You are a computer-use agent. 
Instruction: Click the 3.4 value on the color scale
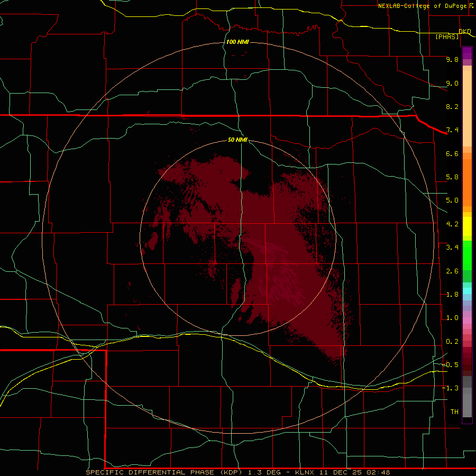452,248
